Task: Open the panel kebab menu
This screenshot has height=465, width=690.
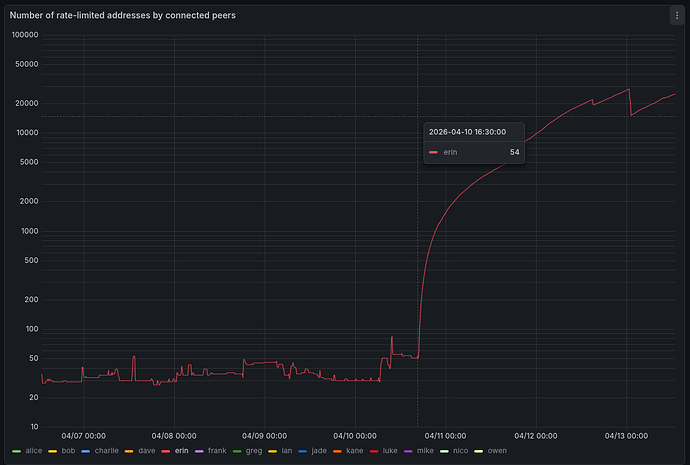Action: click(x=675, y=15)
